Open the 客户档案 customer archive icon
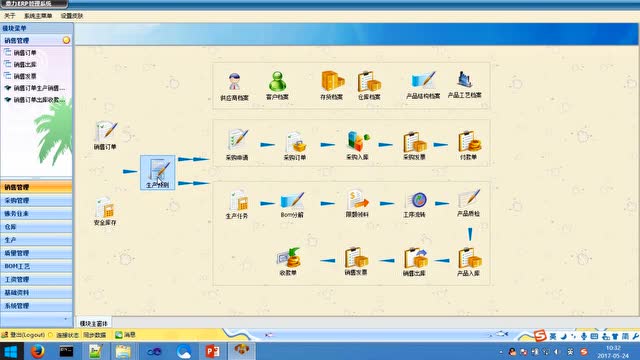 277,86
